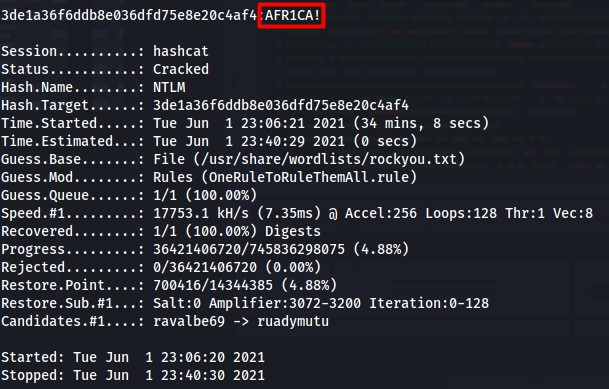
Task: Click the Status value Cracked
Action: point(181,69)
